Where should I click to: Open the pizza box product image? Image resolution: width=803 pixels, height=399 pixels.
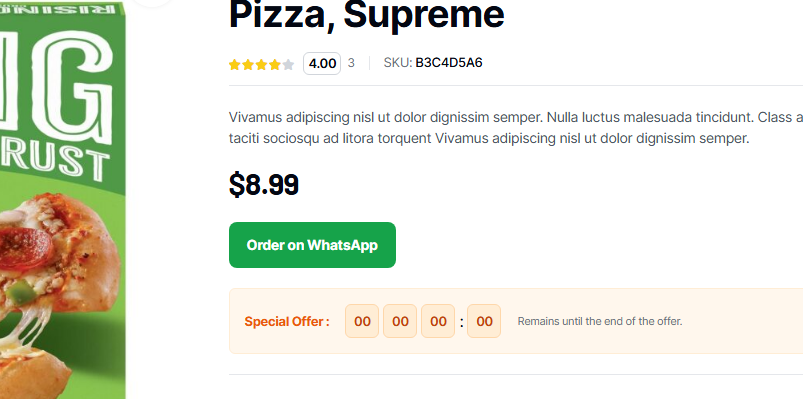[62, 201]
